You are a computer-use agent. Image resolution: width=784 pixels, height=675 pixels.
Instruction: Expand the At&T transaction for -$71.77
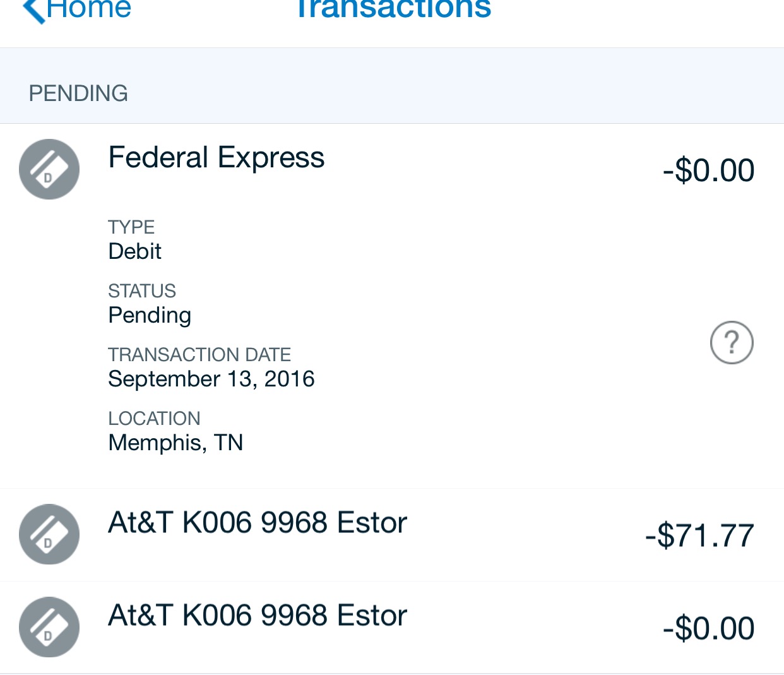pyautogui.click(x=392, y=535)
